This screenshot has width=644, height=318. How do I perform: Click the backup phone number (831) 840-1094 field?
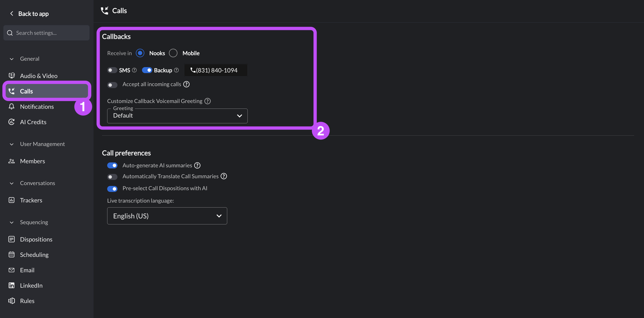tap(216, 70)
